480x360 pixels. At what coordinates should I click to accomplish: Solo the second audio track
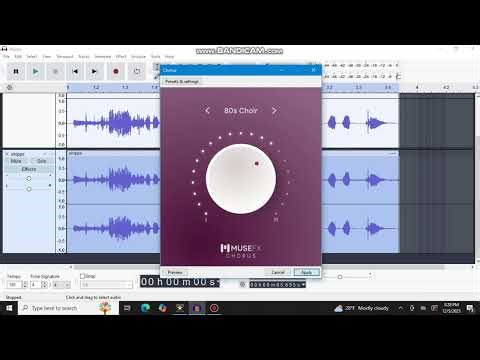41,161
